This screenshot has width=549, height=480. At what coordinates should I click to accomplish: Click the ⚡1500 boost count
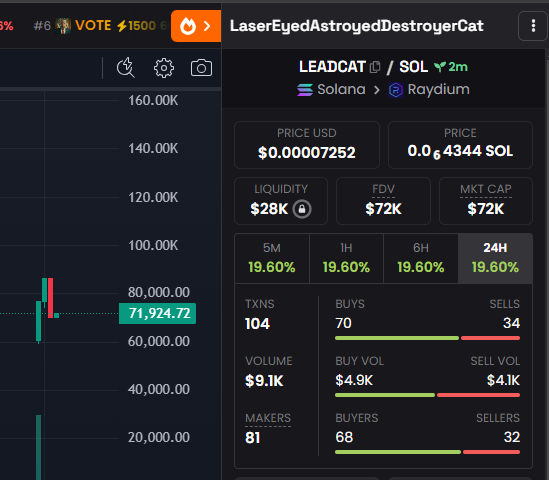coord(136,26)
